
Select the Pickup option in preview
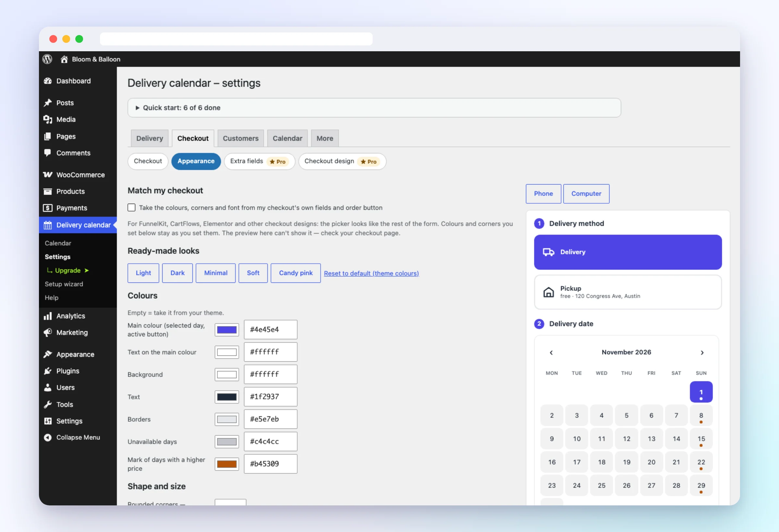point(628,292)
